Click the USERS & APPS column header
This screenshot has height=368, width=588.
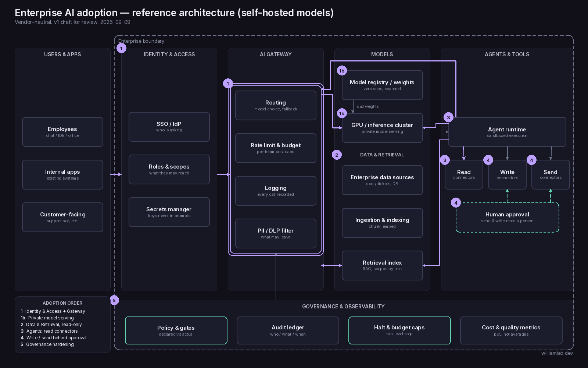click(62, 54)
